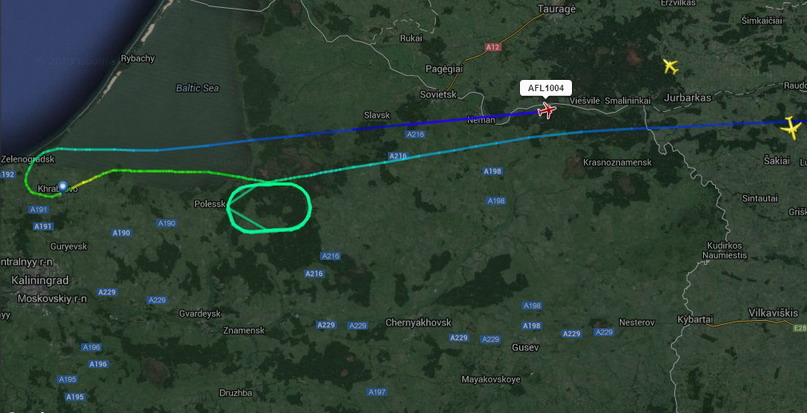Click the Vilkaviškis town label

pos(773,313)
